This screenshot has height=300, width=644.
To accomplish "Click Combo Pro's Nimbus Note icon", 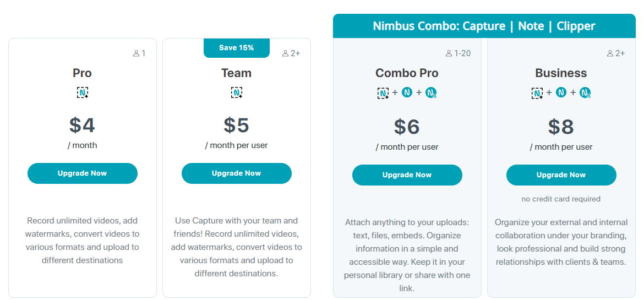I will 407,92.
